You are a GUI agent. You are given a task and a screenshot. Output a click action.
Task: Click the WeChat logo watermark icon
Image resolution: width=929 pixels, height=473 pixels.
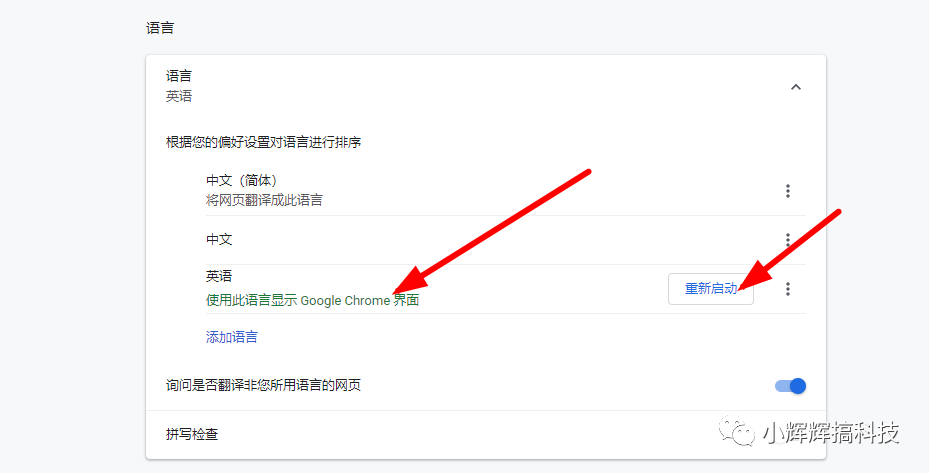[742, 433]
